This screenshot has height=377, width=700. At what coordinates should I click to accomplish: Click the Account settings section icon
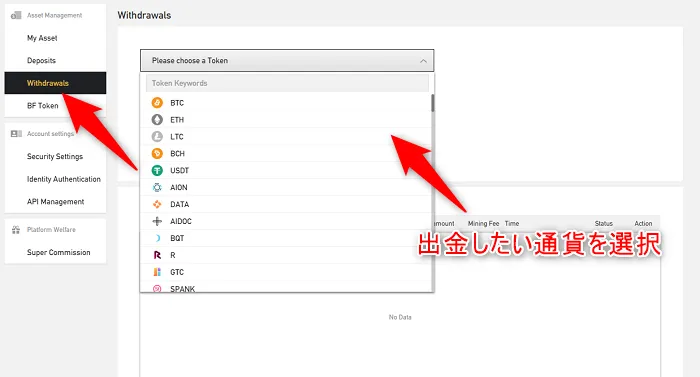click(x=16, y=134)
